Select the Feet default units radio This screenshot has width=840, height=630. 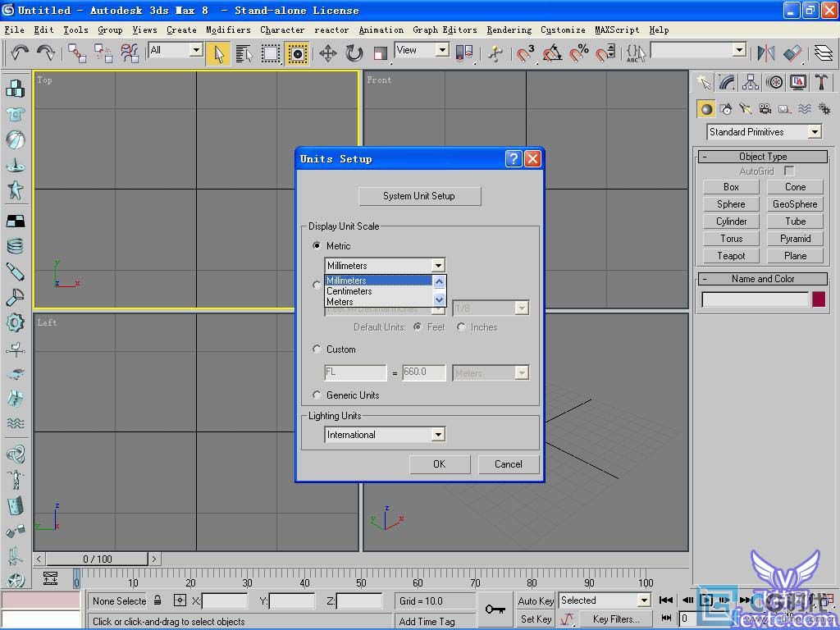click(x=418, y=326)
